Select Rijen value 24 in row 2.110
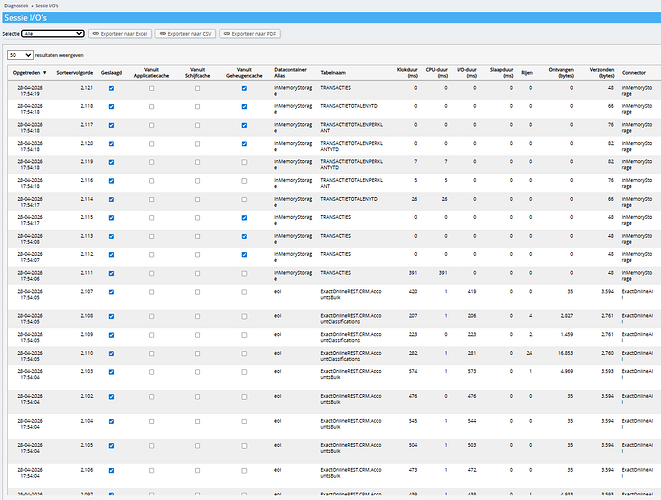 529,353
